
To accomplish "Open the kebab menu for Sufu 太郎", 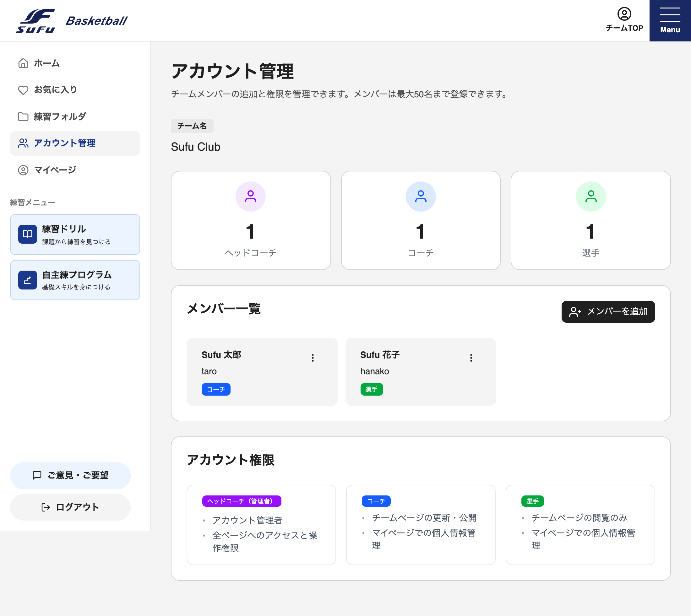I will pyautogui.click(x=313, y=358).
